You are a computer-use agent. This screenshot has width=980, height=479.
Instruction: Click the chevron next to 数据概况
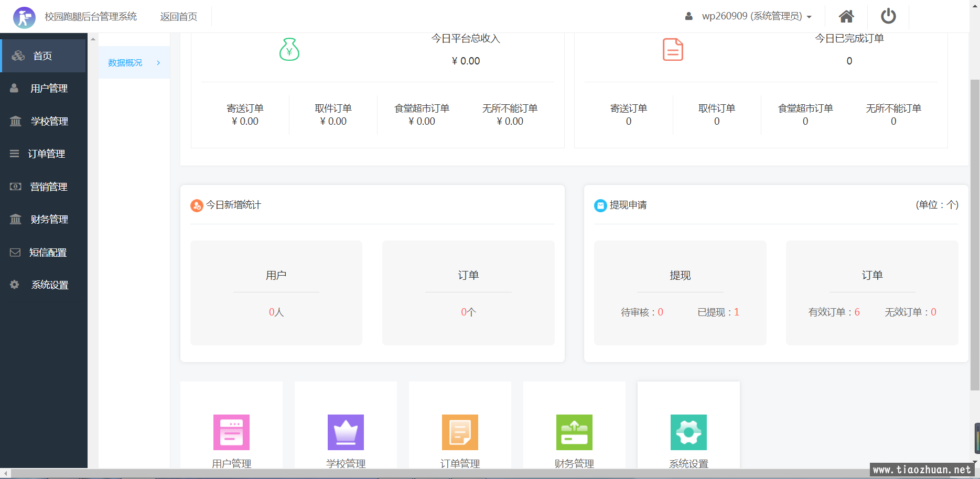pos(158,62)
